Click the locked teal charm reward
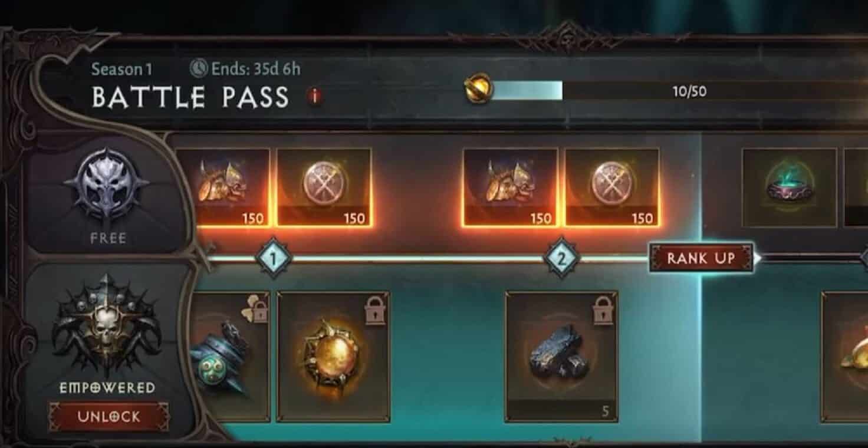The height and width of the screenshot is (448, 868). coord(229,357)
